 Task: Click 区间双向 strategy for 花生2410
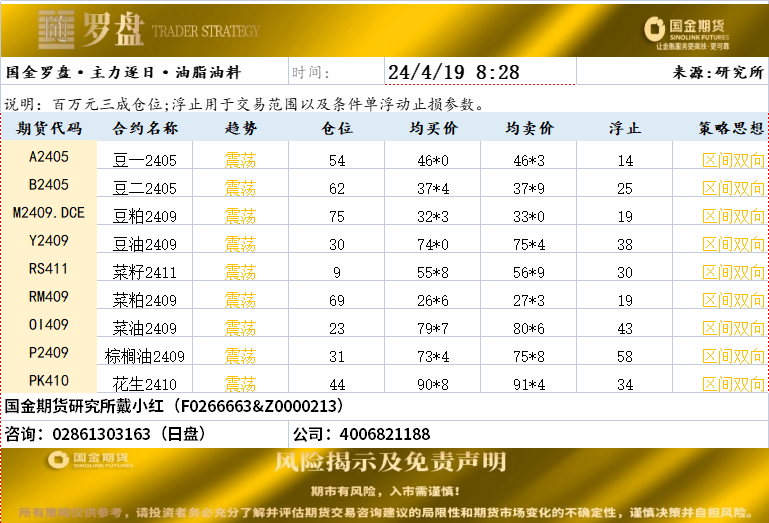click(733, 384)
